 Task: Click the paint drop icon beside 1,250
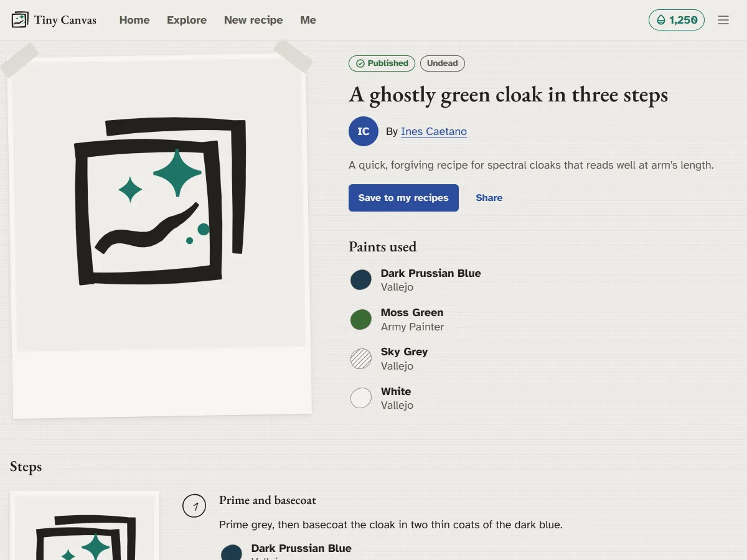point(661,20)
